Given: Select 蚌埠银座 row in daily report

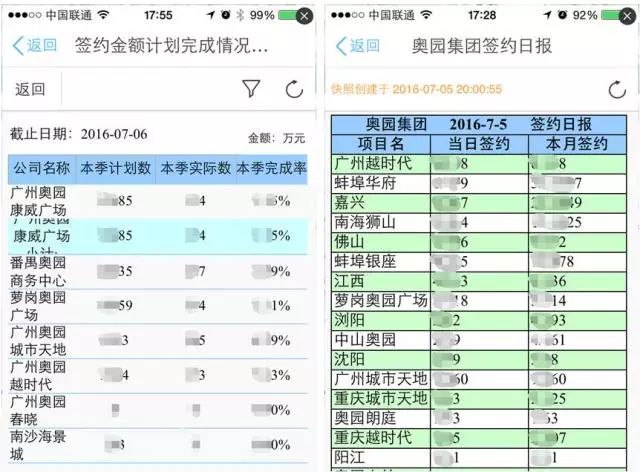Looking at the screenshot, I should (x=479, y=262).
